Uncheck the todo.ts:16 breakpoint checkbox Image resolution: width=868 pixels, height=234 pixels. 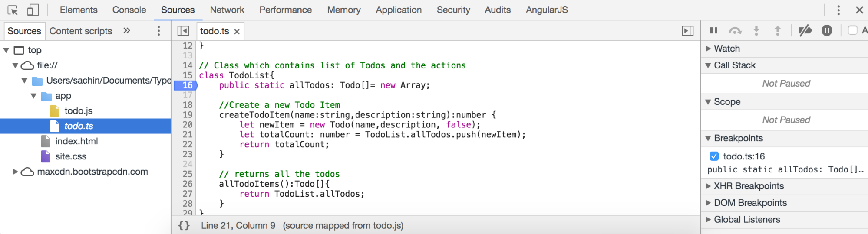(714, 156)
